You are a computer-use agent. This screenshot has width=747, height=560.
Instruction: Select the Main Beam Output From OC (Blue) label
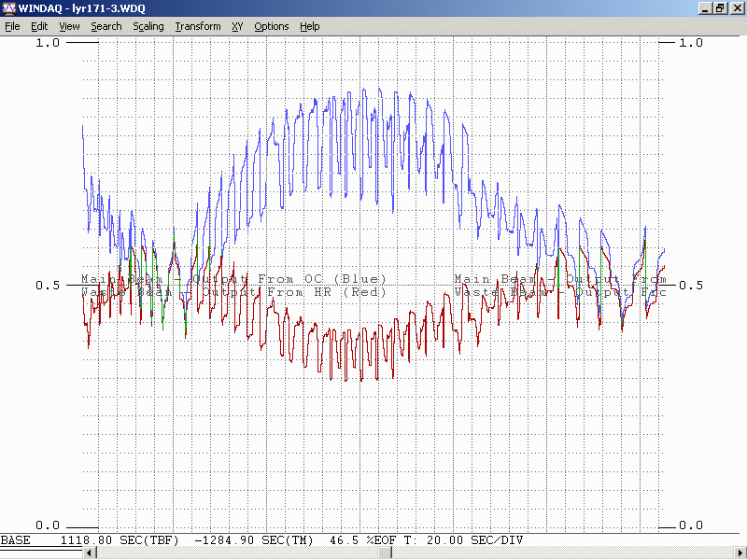(x=233, y=279)
